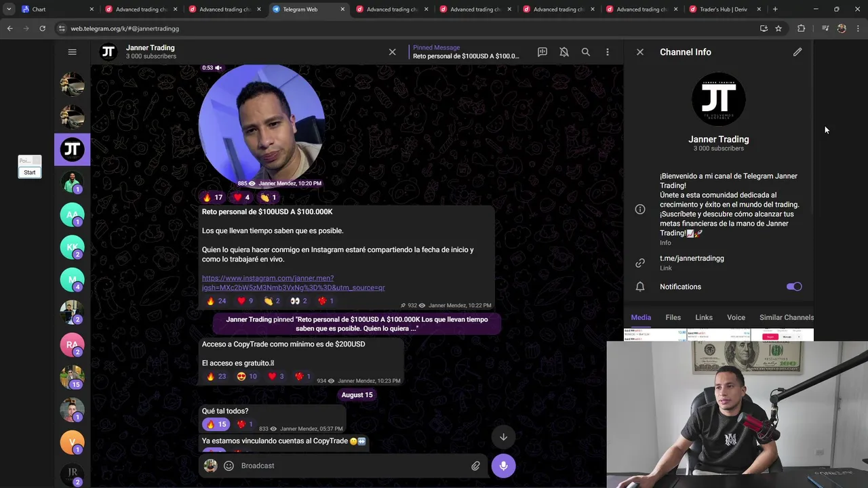The width and height of the screenshot is (868, 488).
Task: React with fire 23 on CopyTrade message
Action: 216,376
